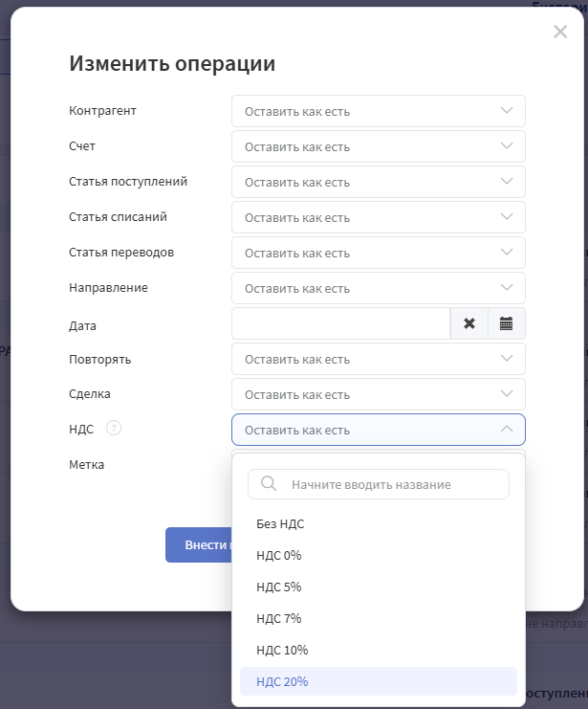Expand the Статья поступлений dropdown

378,182
